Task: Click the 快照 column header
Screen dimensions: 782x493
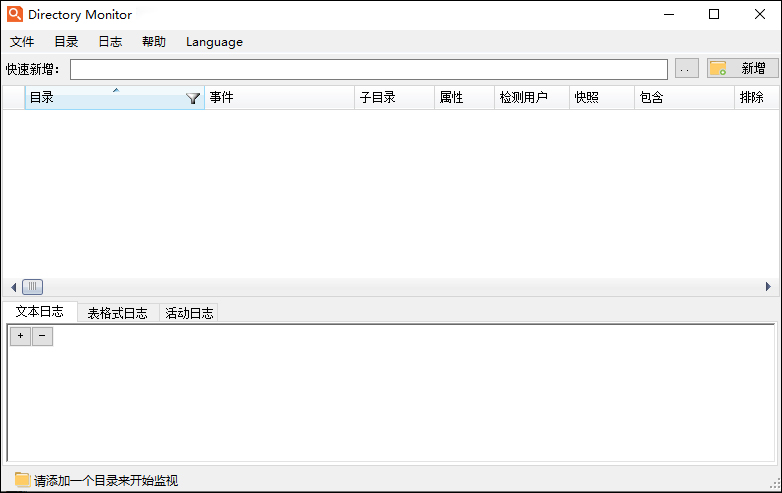Action: tap(601, 97)
